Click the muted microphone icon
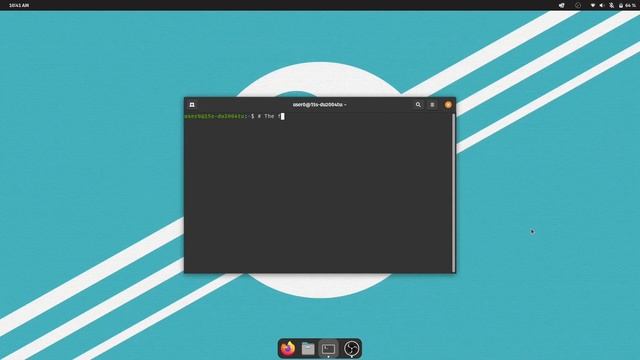The image size is (640, 360). (611, 5)
